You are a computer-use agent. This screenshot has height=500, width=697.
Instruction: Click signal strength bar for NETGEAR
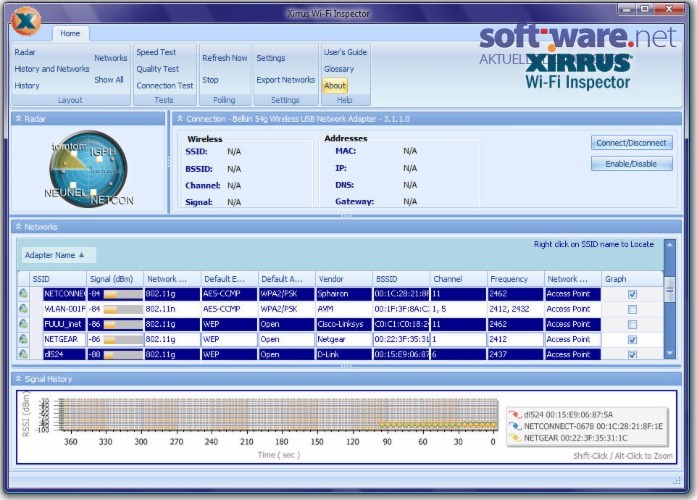point(123,339)
